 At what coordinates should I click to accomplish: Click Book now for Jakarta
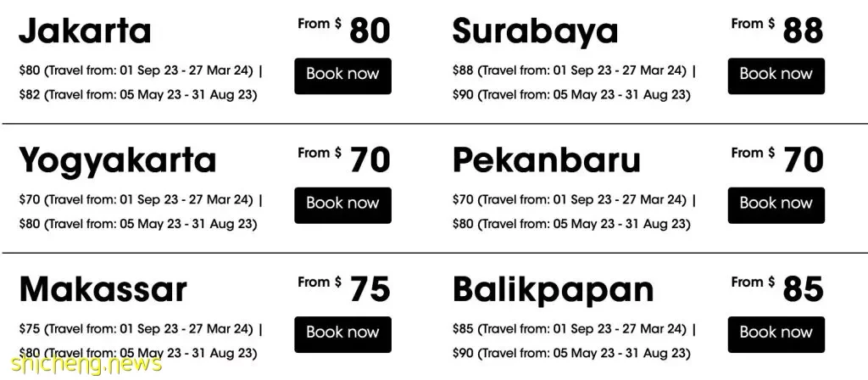(342, 75)
